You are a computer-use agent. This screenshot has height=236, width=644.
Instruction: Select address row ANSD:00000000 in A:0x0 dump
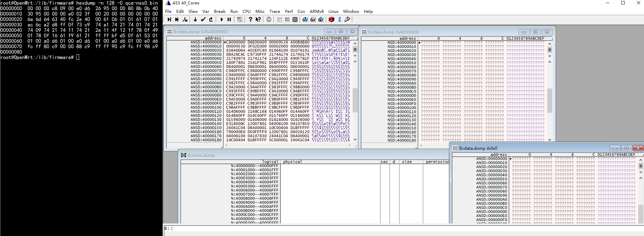pos(491,159)
